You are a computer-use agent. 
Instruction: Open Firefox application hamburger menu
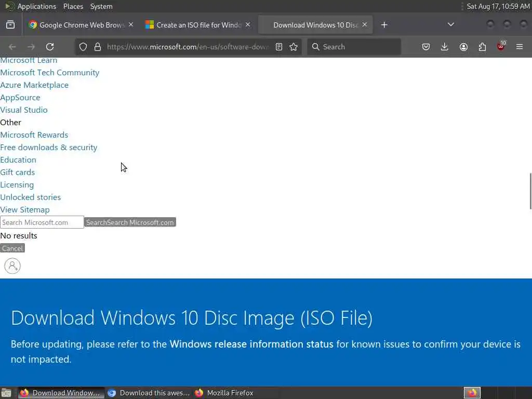click(520, 47)
